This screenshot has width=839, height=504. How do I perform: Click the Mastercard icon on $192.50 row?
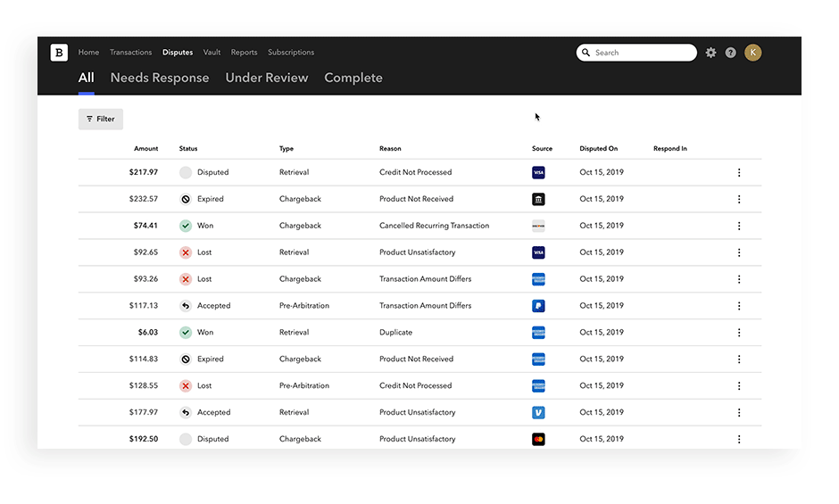[538, 440]
